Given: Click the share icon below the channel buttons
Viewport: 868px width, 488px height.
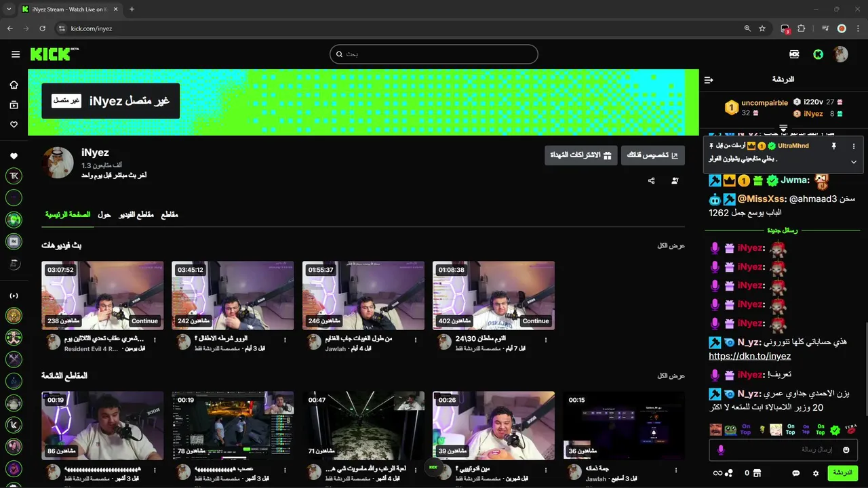Looking at the screenshot, I should pyautogui.click(x=652, y=181).
